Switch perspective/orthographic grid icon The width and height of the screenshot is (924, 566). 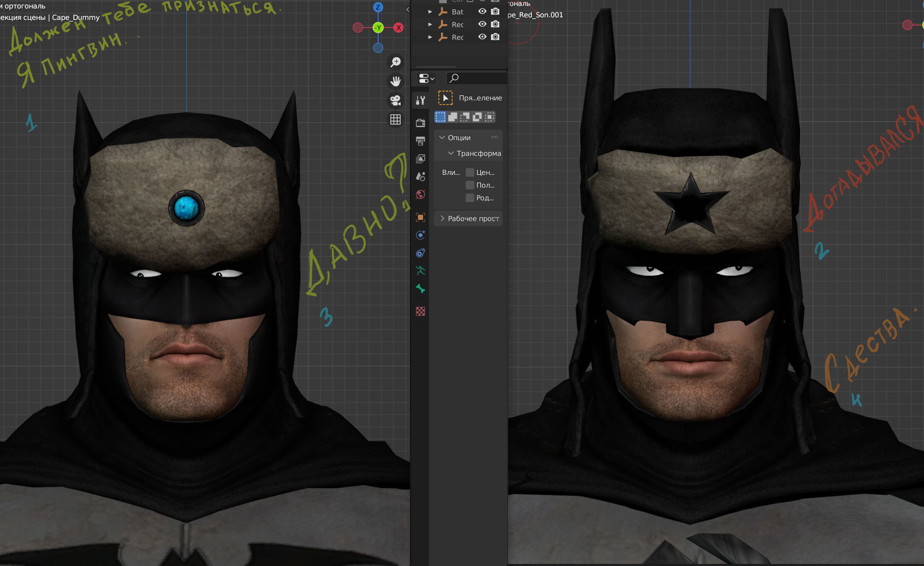tap(395, 120)
